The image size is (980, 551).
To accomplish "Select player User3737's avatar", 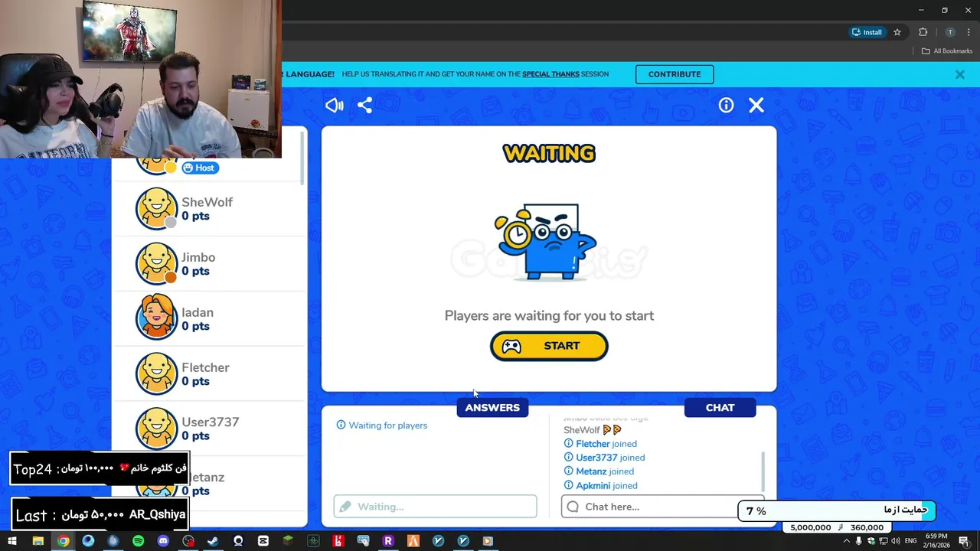I will (157, 428).
